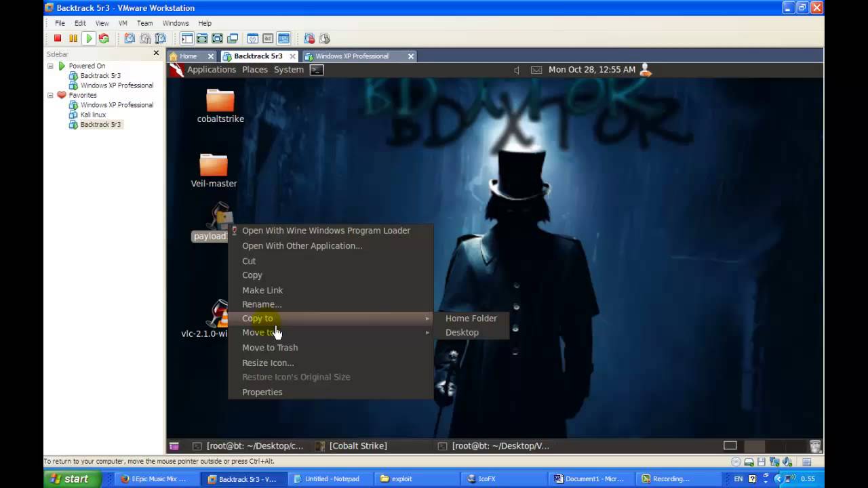Open the Places menu in Backtrack

(255, 69)
